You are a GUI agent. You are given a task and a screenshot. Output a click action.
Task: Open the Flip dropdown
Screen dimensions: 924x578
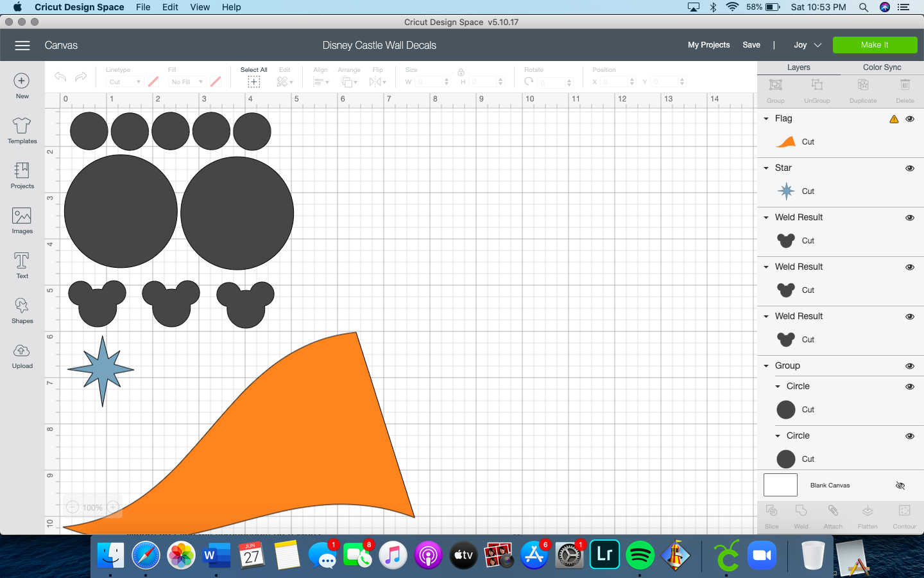click(x=378, y=82)
